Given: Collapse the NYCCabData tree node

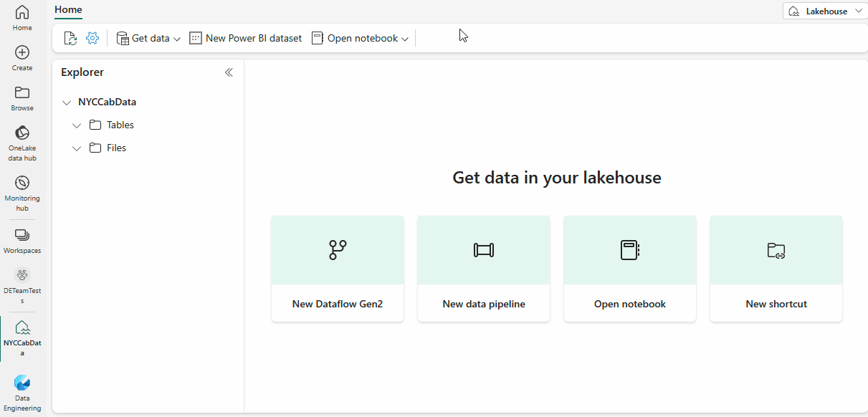Looking at the screenshot, I should (x=67, y=102).
